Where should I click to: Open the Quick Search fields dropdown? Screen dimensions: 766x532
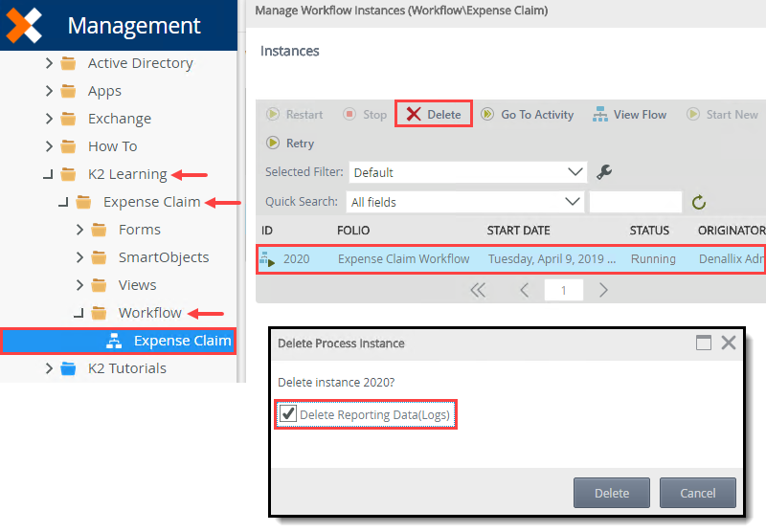(x=465, y=202)
